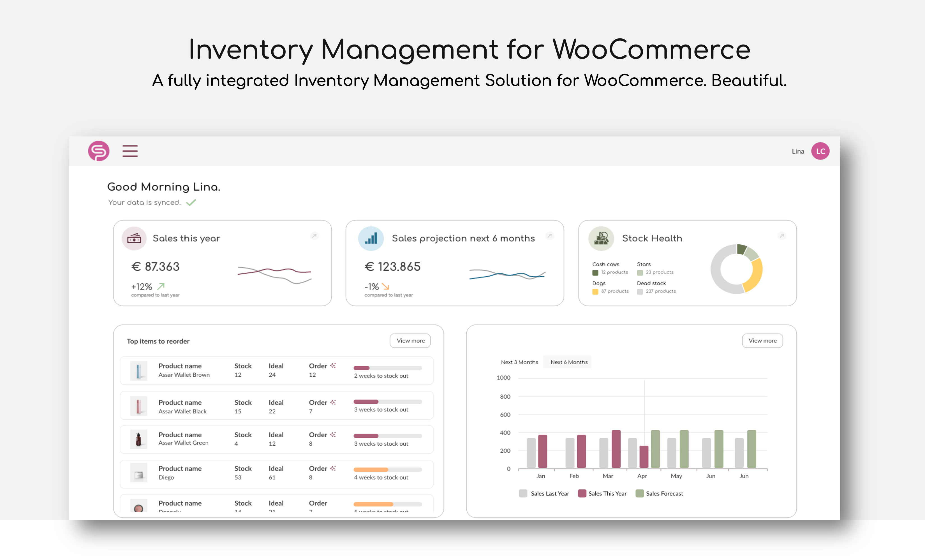925x560 pixels.
Task: Click the 4 weeks to stock out progress bar
Action: pyautogui.click(x=388, y=469)
